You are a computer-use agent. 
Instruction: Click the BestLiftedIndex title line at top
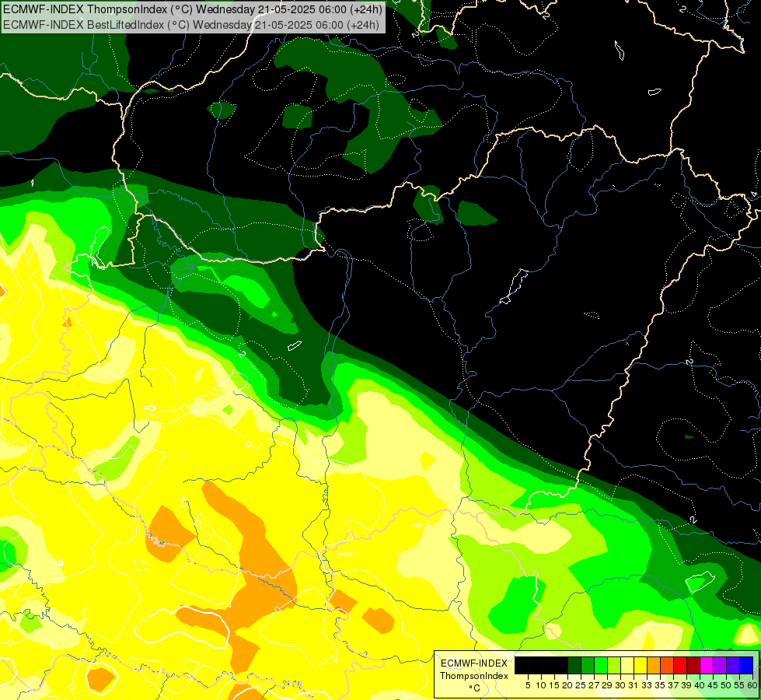pyautogui.click(x=190, y=25)
